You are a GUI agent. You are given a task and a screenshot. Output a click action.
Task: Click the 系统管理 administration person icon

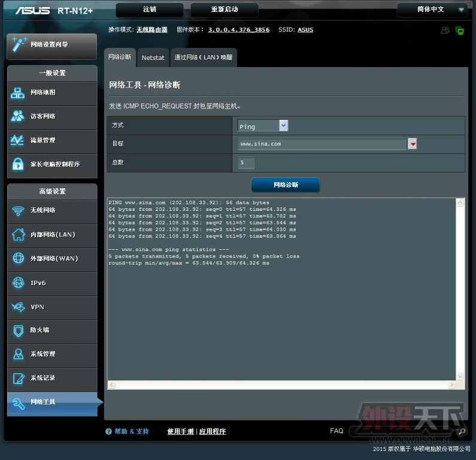(x=18, y=354)
